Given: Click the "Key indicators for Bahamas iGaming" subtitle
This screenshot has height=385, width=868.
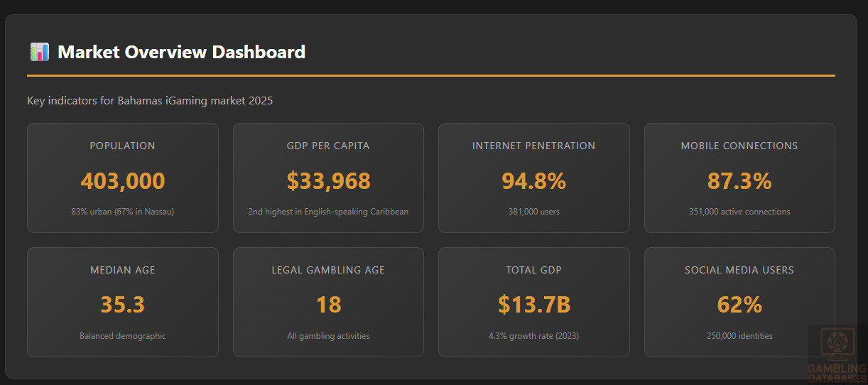Looking at the screenshot, I should pos(150,101).
